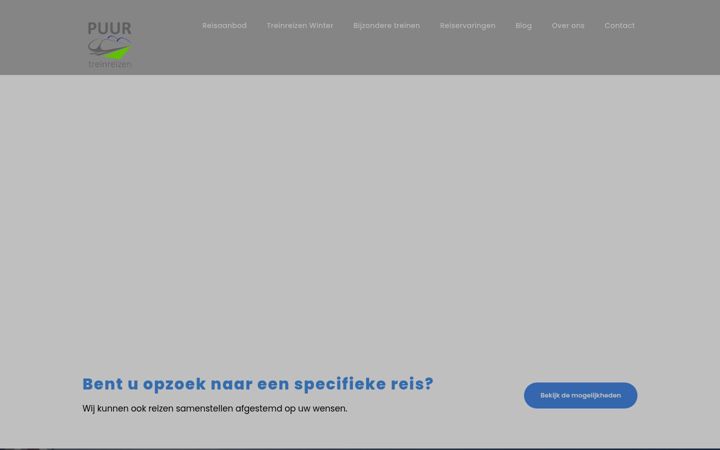720x450 pixels.
Task: Click the PUUR treinreizen logo
Action: coord(110,45)
